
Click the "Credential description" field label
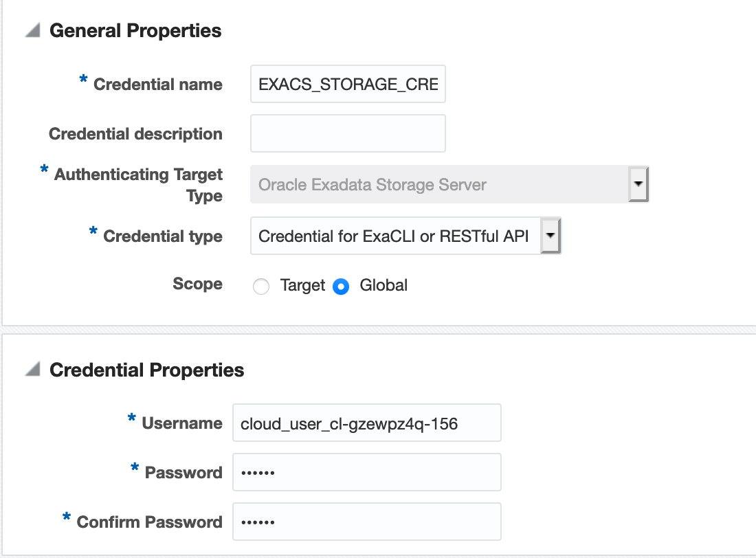135,134
